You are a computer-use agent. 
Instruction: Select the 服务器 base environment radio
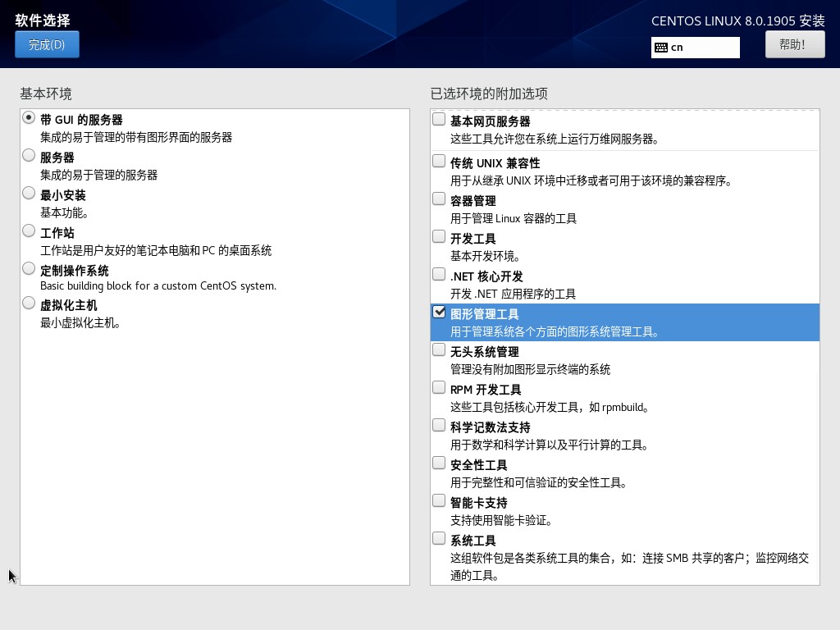coord(29,155)
